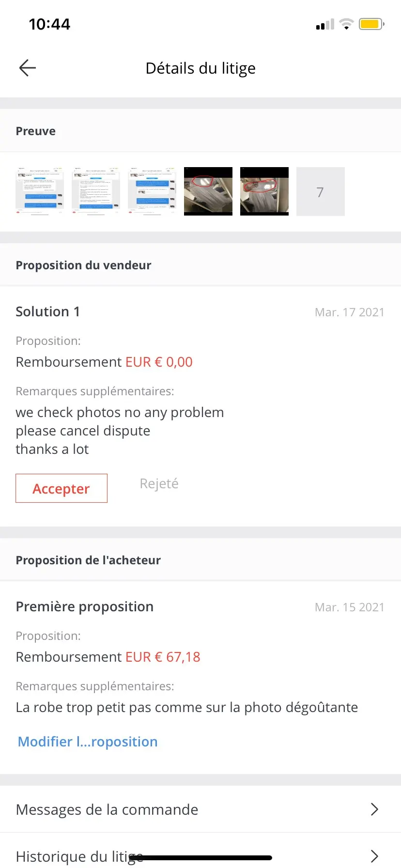View the first dress photo evidence

coord(208,191)
